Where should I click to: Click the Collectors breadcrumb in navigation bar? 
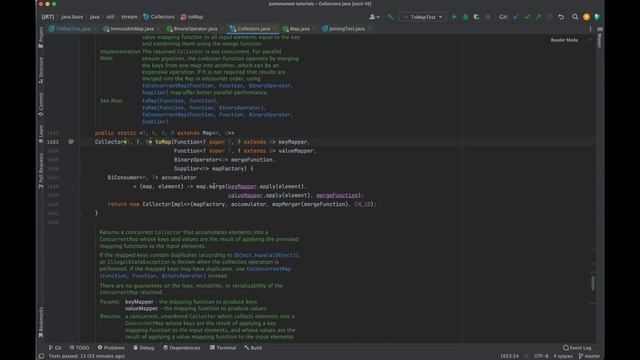click(159, 17)
